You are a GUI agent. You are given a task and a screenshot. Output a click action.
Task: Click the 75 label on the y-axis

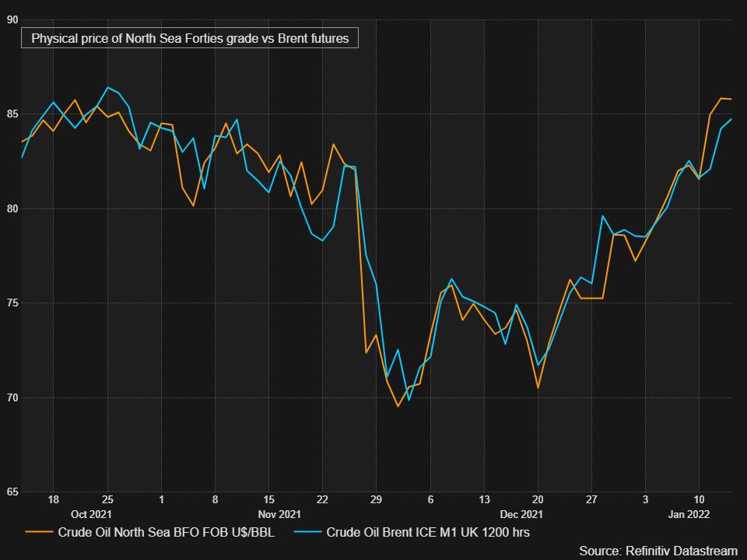click(x=12, y=303)
